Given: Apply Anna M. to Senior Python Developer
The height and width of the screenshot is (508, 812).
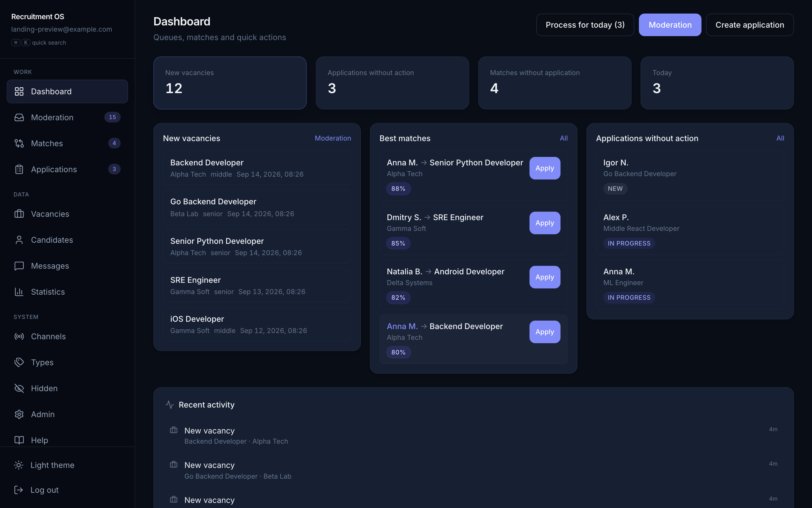Looking at the screenshot, I should click(545, 168).
